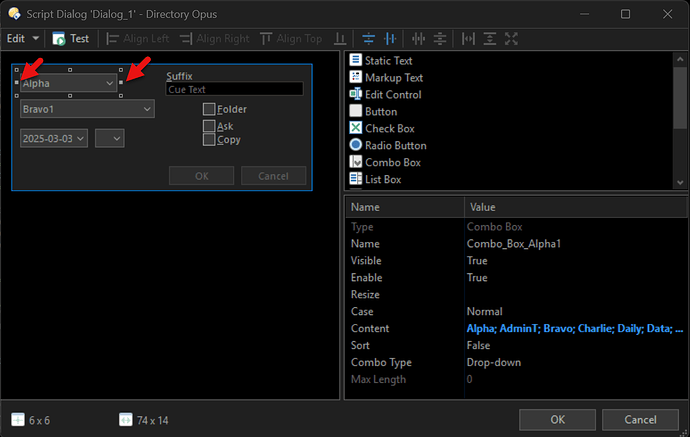
Task: Select the Combo Box item in controls list
Action: point(392,162)
